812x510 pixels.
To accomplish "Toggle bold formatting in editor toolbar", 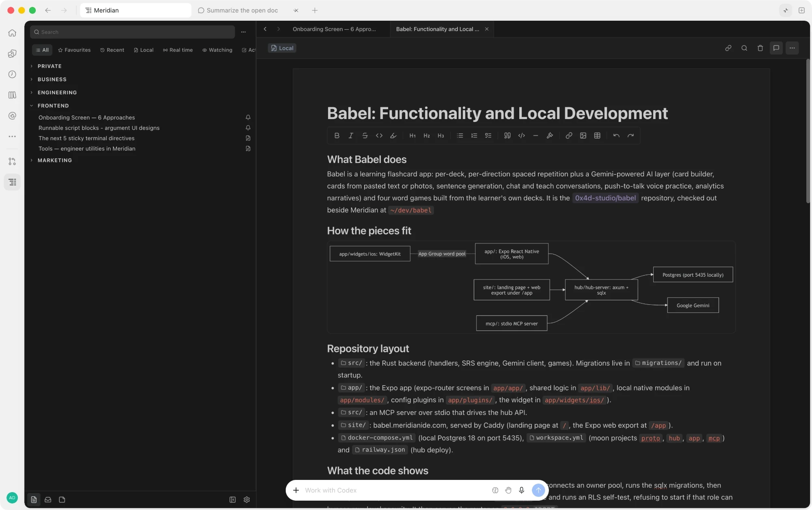I will coord(337,136).
